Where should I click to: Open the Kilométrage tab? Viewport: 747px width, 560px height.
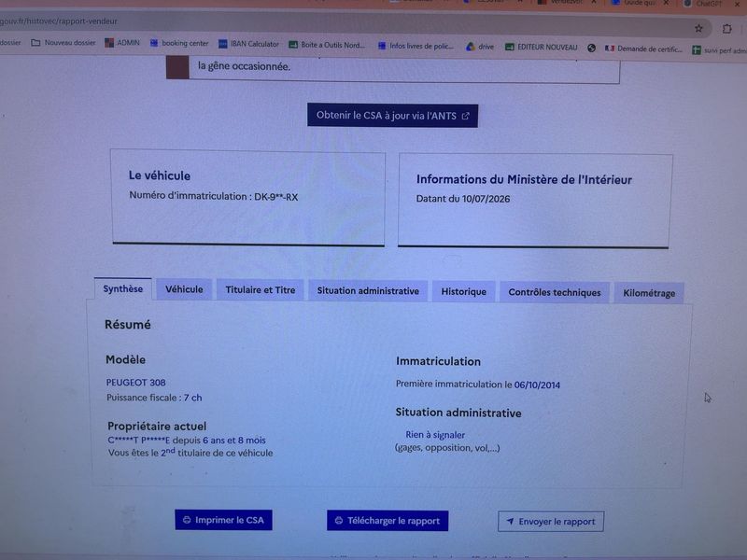(x=649, y=293)
